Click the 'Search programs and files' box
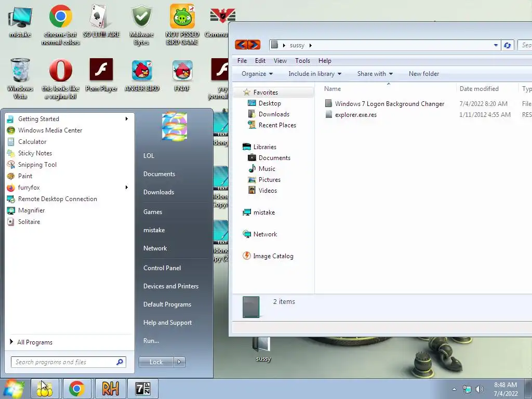Viewport: 532px width, 399px height. click(x=68, y=362)
